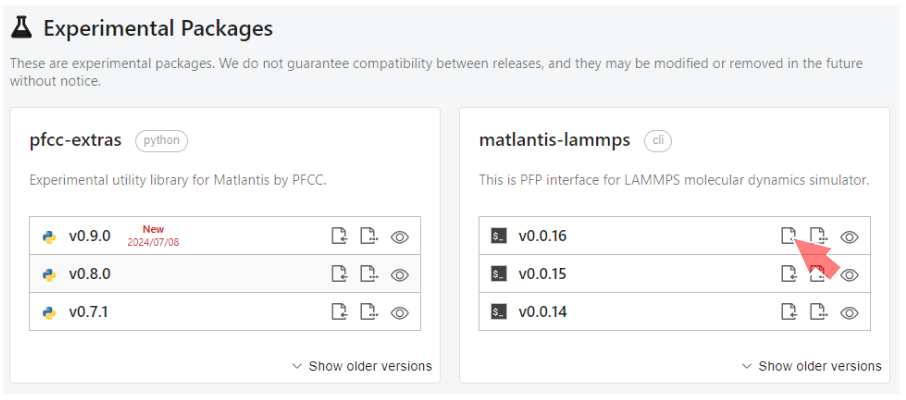906x400 pixels.
Task: Click the document-arrow icon for matlantis-lammps v0.0.16
Action: click(x=789, y=237)
